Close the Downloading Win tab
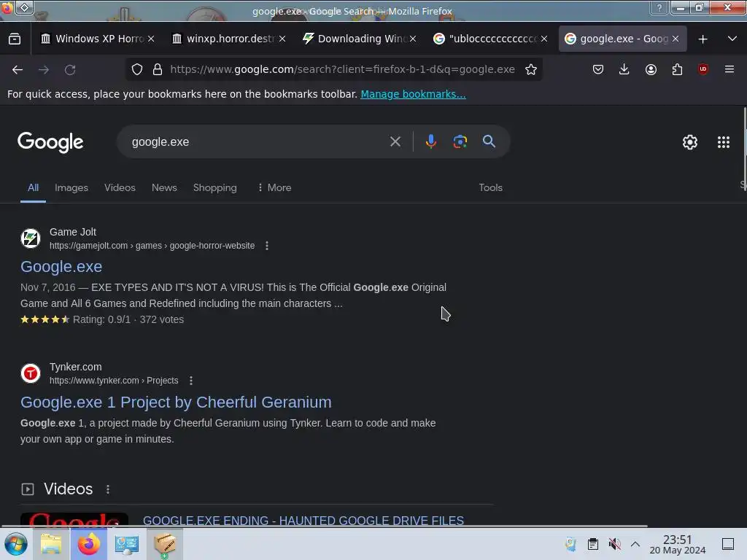Screen dimensions: 747x560 click(x=413, y=39)
